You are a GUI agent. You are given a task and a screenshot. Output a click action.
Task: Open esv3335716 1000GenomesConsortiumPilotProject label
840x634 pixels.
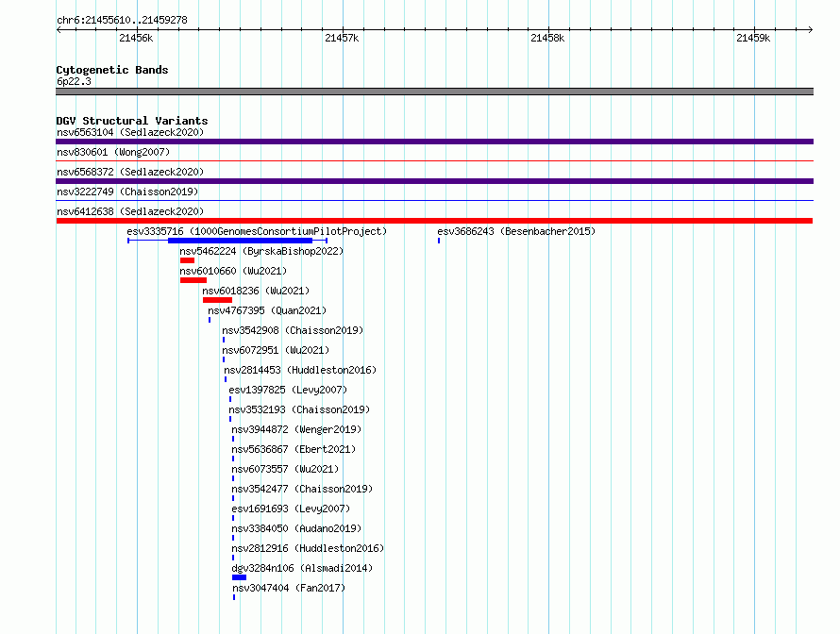257,231
